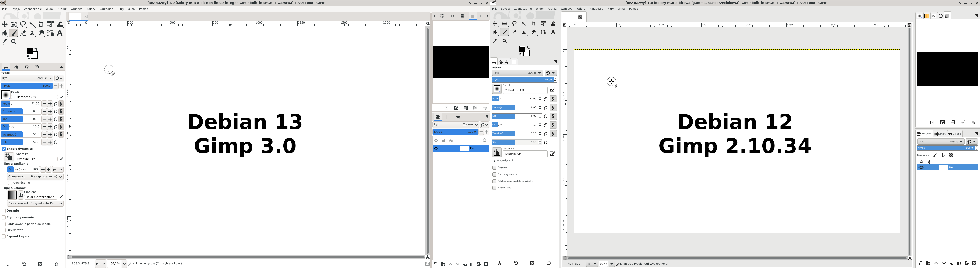Click the Smudge tool in right GIMP window
This screenshot has width=980, height=268.
(x=534, y=33)
